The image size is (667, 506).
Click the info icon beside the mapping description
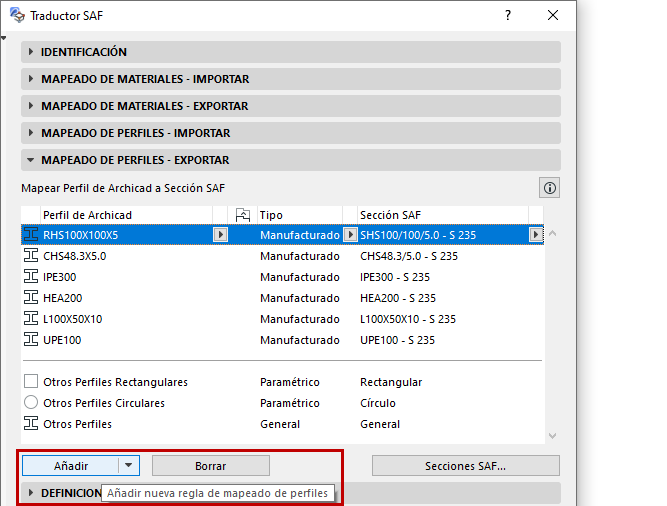tap(549, 188)
